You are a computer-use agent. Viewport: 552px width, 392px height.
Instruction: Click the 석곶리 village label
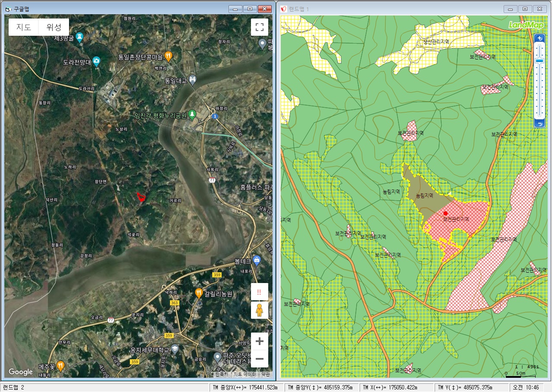pos(134,235)
